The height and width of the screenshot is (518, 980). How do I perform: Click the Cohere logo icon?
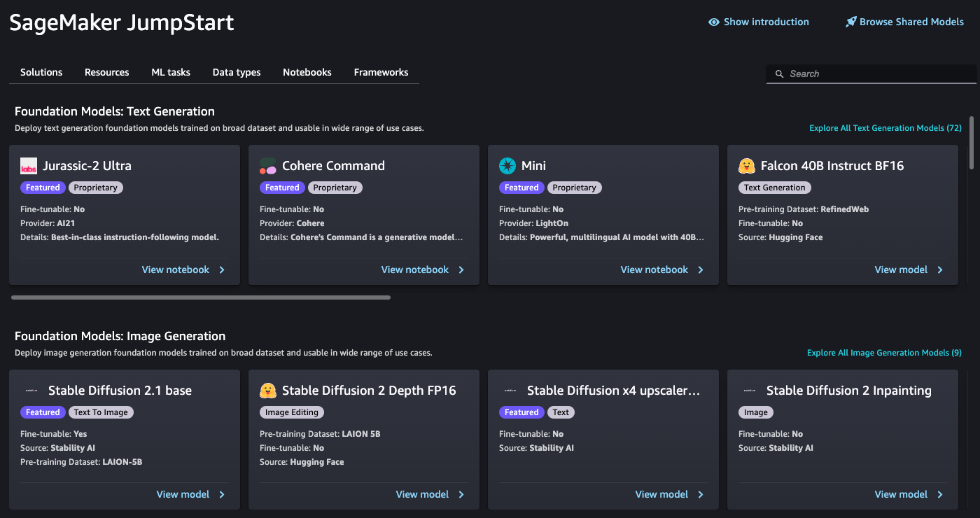[268, 166]
